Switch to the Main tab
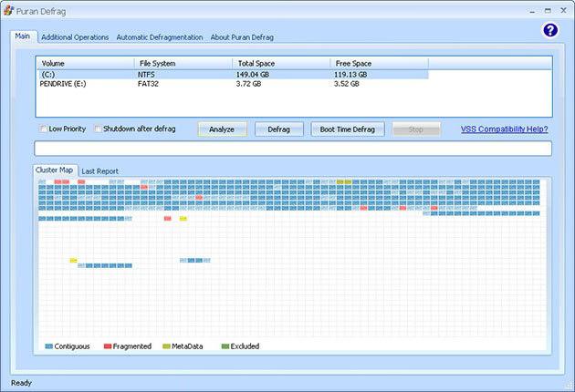This screenshot has width=575, height=392. (x=23, y=36)
